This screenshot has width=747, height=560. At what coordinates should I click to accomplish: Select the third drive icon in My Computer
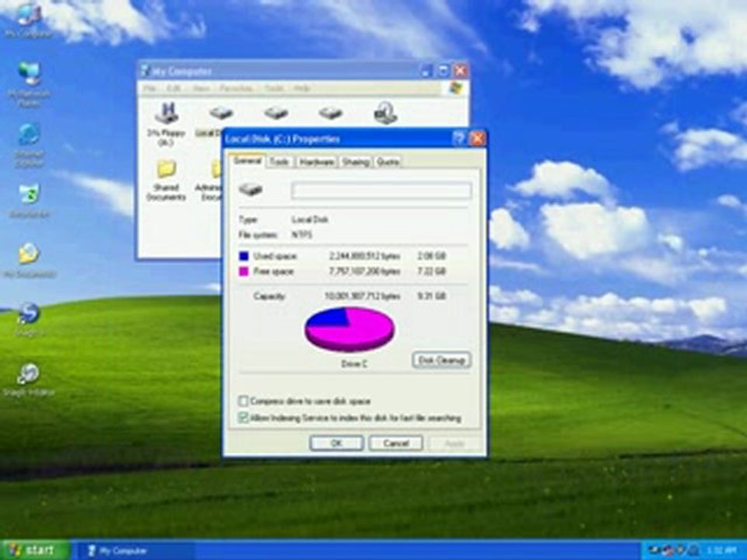point(275,113)
